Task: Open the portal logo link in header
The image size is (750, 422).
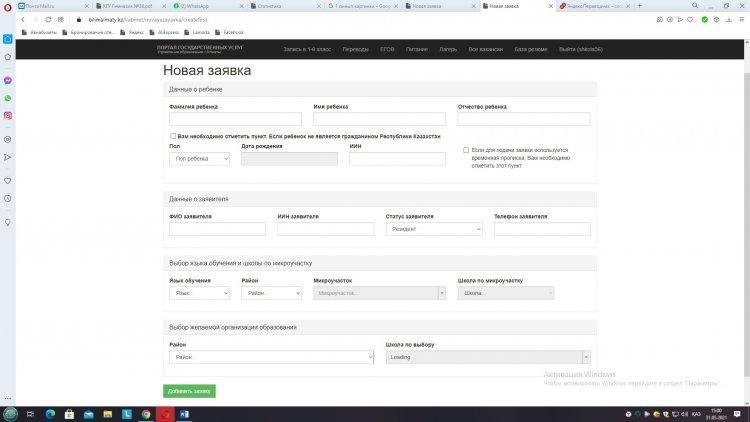Action: click(200, 49)
